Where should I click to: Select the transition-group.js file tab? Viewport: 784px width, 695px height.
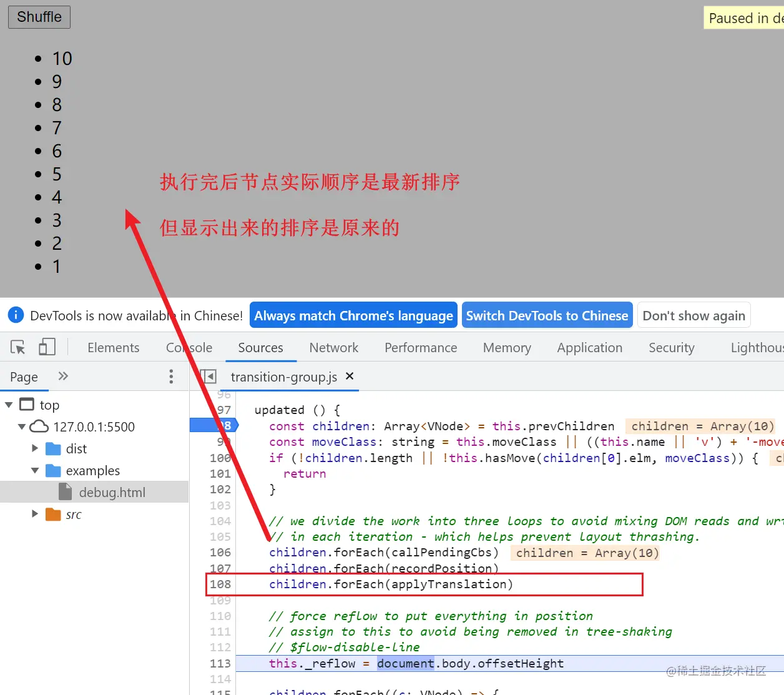284,377
